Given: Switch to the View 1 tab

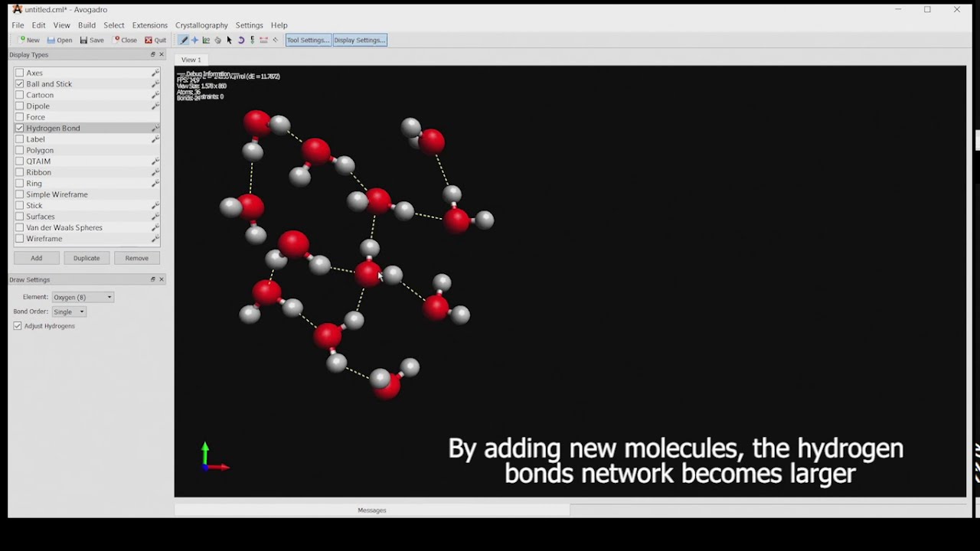Looking at the screenshot, I should [x=191, y=60].
